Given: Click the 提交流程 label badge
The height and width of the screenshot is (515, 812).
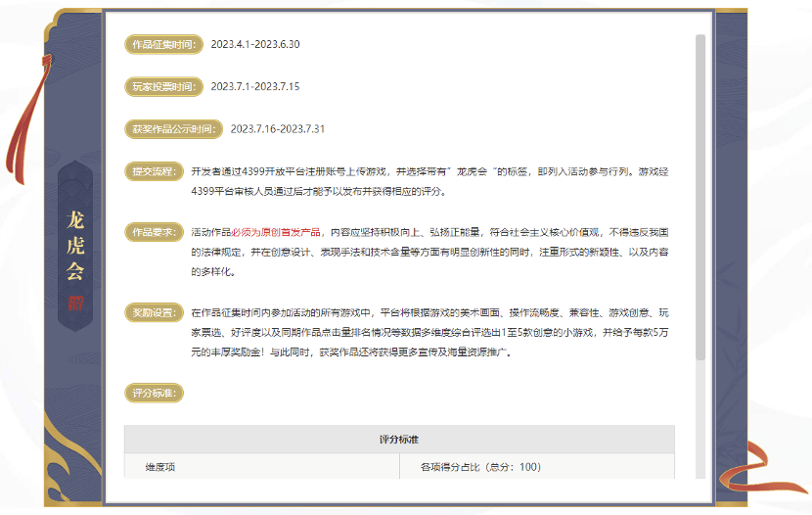Looking at the screenshot, I should pyautogui.click(x=154, y=171).
